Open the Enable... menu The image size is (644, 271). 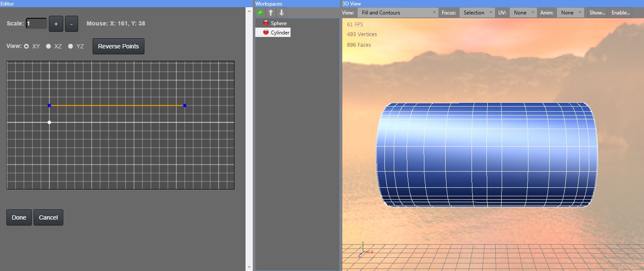620,13
